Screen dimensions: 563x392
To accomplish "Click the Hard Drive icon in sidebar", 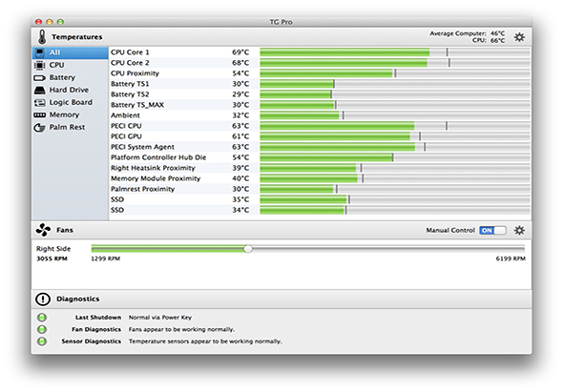I will click(x=39, y=90).
